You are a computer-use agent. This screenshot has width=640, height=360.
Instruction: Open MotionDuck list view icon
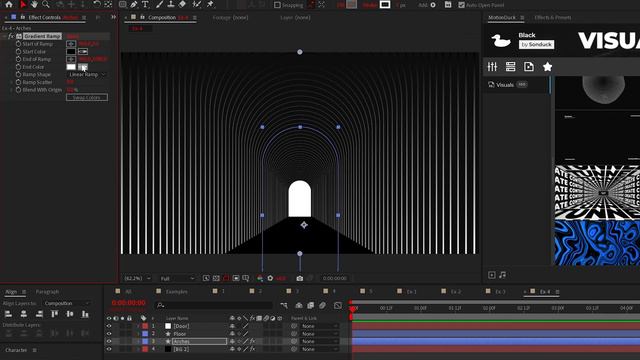coord(510,67)
